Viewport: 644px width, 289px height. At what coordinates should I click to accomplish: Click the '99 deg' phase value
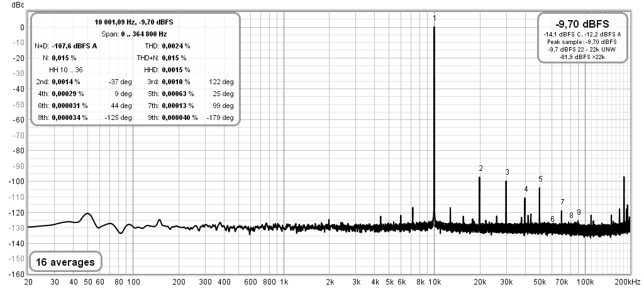click(x=223, y=106)
